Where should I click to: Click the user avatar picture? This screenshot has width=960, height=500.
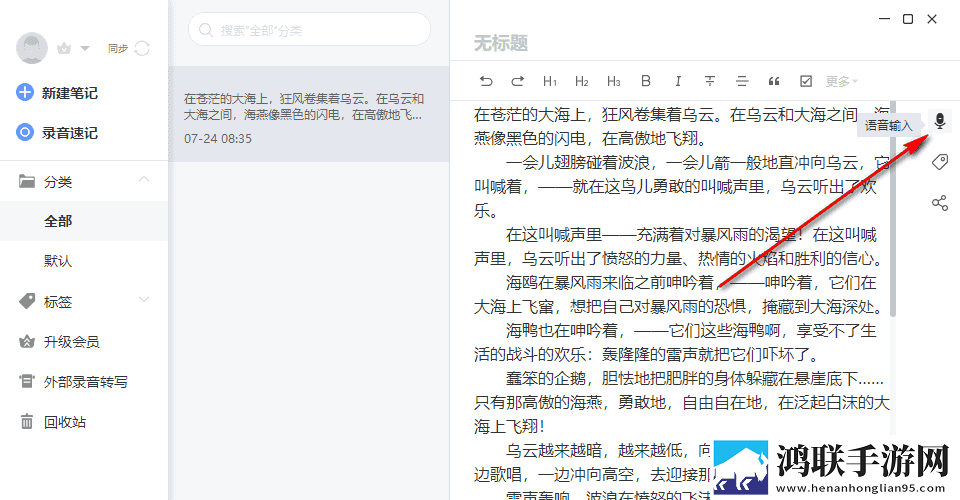tap(32, 48)
